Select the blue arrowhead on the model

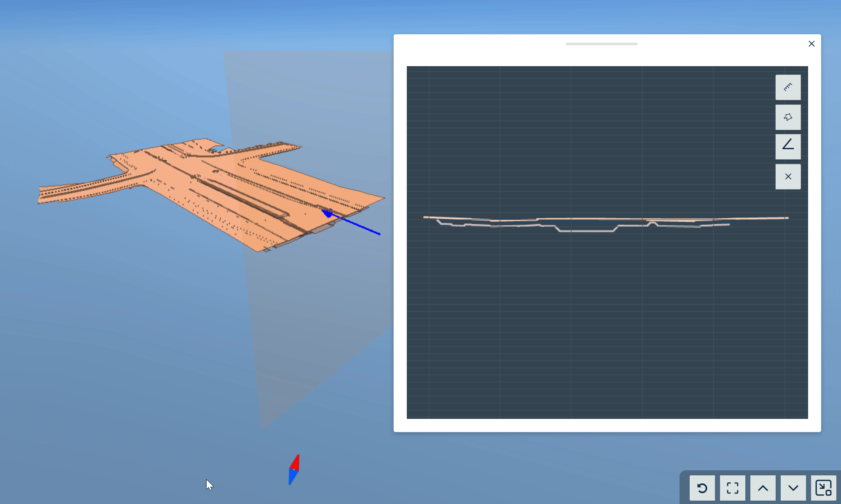pos(327,213)
